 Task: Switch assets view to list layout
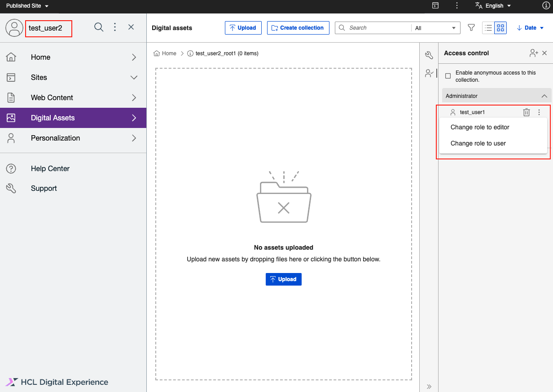pyautogui.click(x=488, y=27)
